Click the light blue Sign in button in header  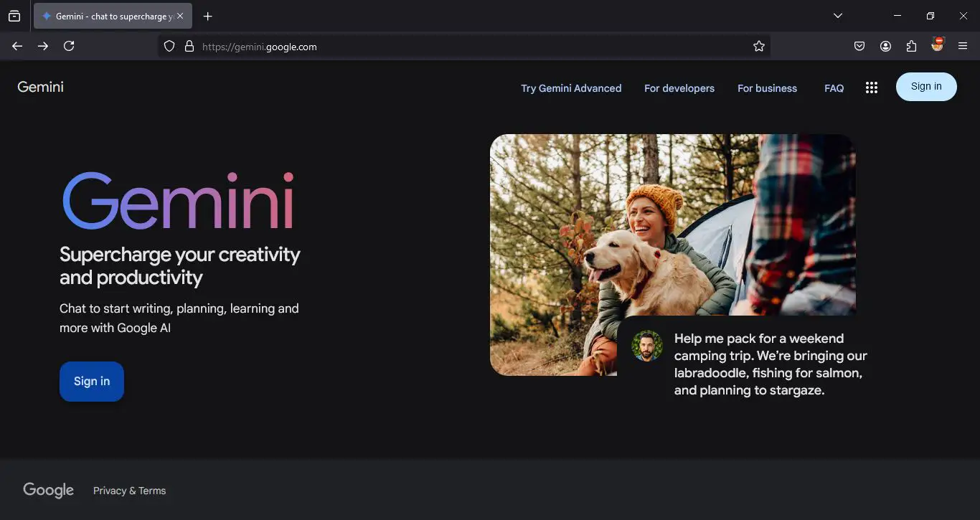point(926,87)
